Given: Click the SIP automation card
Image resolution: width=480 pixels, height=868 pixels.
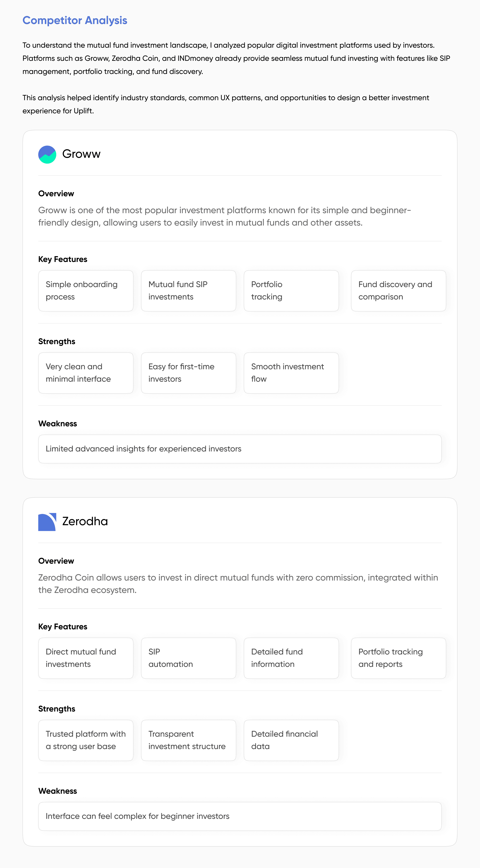Looking at the screenshot, I should click(188, 658).
